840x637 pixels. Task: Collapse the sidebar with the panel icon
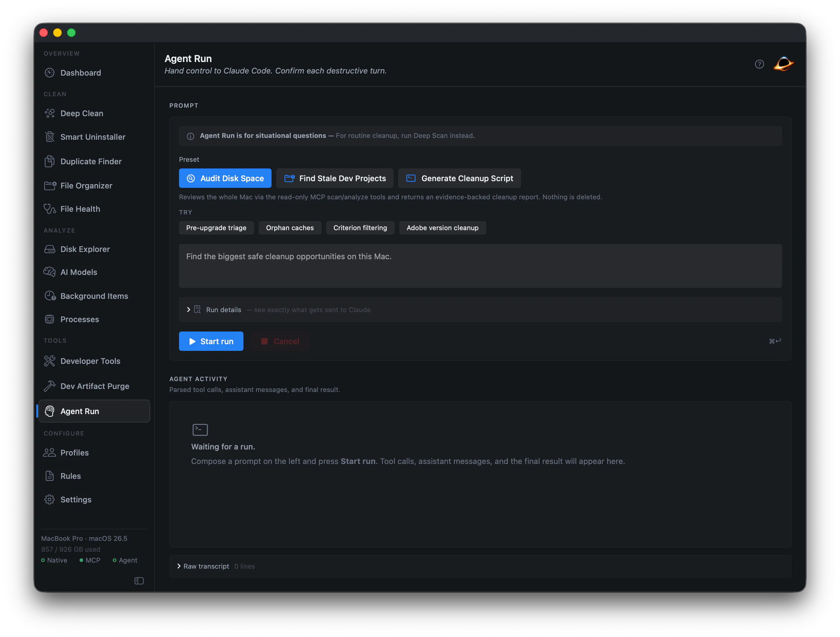coord(139,581)
